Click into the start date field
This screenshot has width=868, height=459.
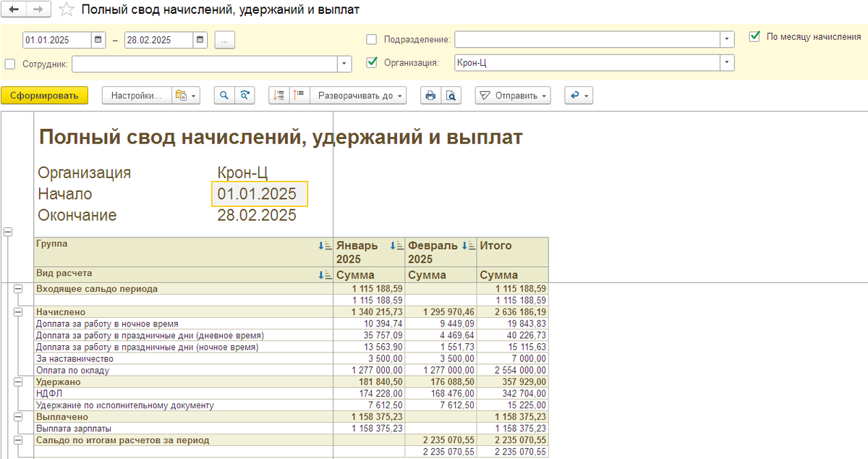pos(57,40)
